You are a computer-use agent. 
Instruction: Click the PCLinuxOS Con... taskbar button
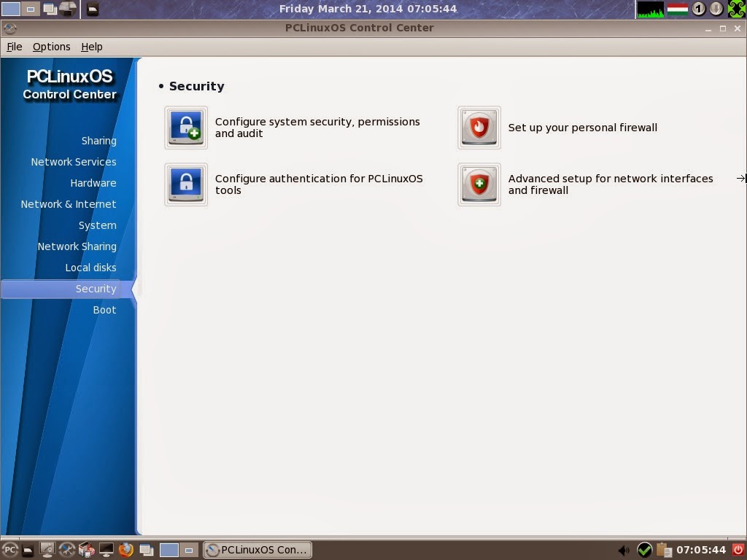[258, 550]
